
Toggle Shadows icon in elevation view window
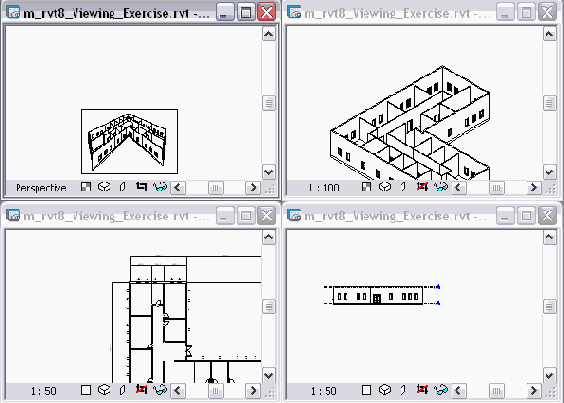click(x=403, y=390)
